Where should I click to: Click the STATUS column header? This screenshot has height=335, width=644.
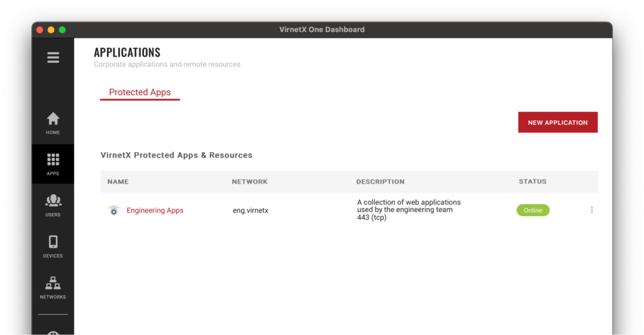pyautogui.click(x=532, y=182)
